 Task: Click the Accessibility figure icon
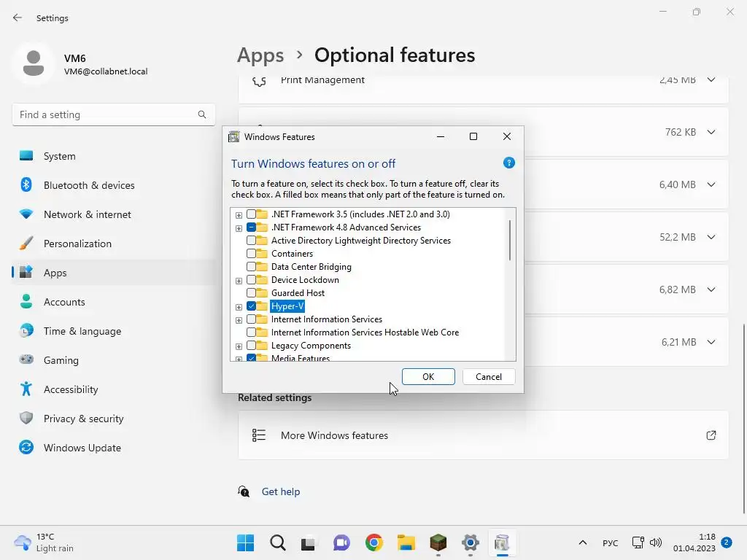coord(26,389)
